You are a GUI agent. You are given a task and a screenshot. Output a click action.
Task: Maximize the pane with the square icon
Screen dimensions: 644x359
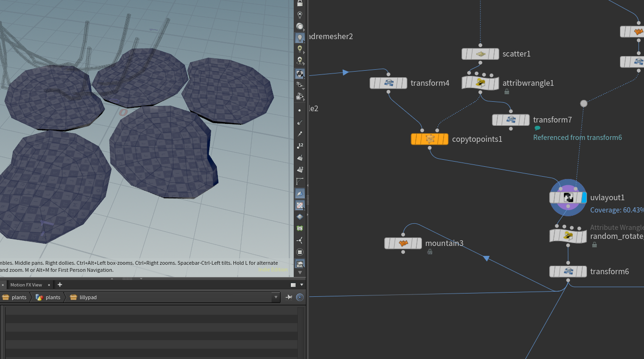tap(293, 285)
